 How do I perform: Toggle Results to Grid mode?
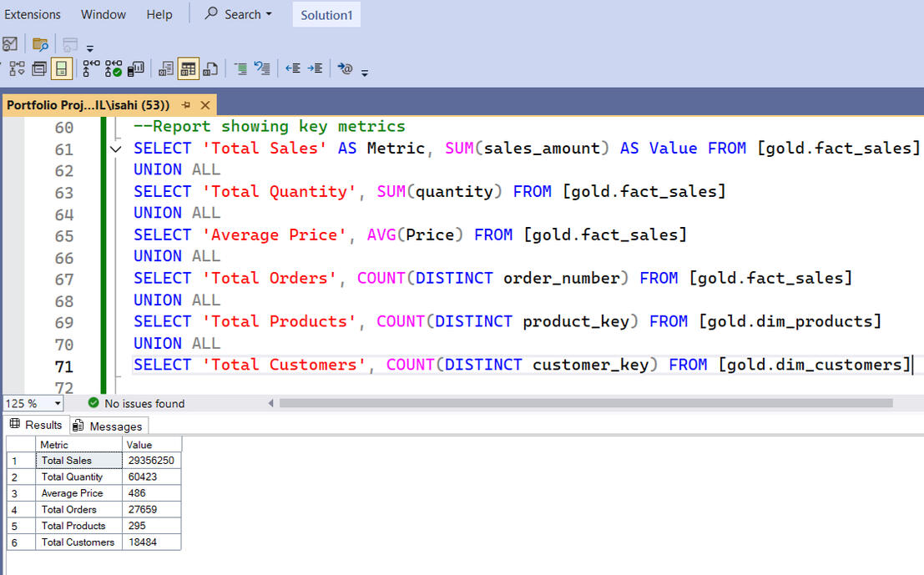(x=189, y=69)
